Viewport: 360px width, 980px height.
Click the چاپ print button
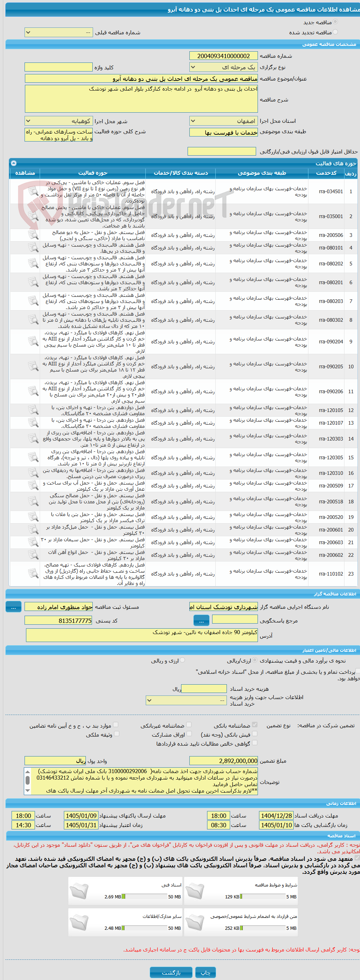point(206,972)
